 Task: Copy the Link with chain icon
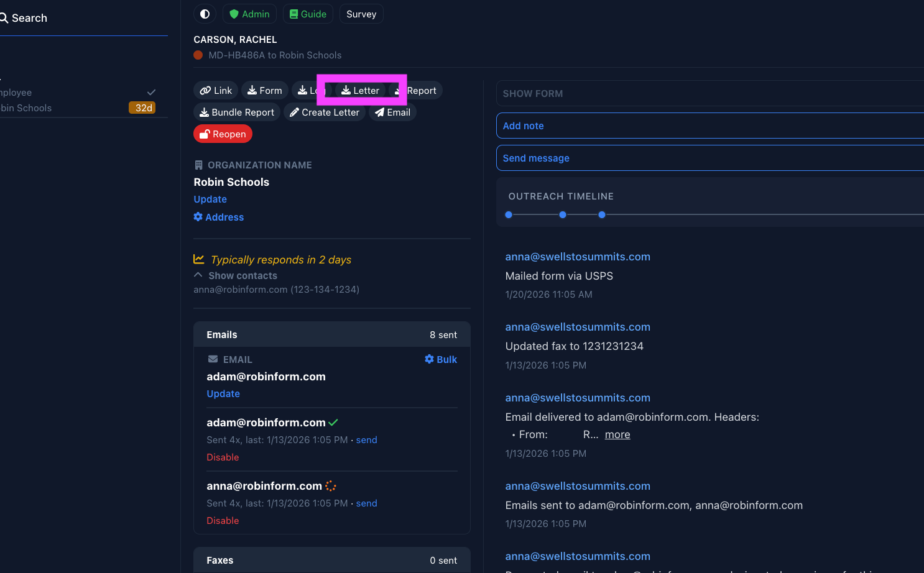coord(216,90)
